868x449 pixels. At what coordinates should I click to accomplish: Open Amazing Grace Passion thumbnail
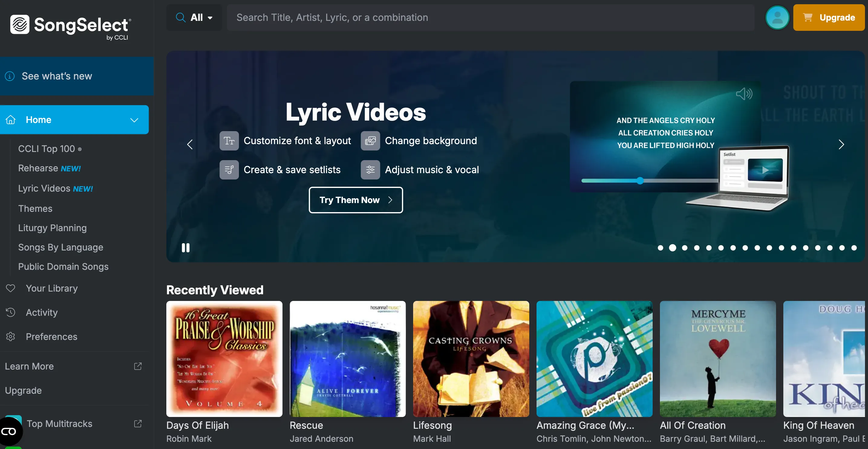pyautogui.click(x=594, y=359)
